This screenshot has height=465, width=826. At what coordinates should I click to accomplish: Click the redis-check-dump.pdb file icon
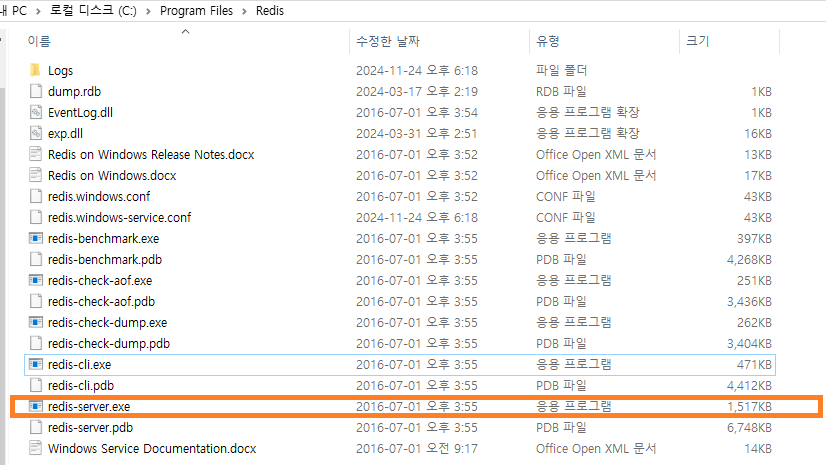click(35, 343)
